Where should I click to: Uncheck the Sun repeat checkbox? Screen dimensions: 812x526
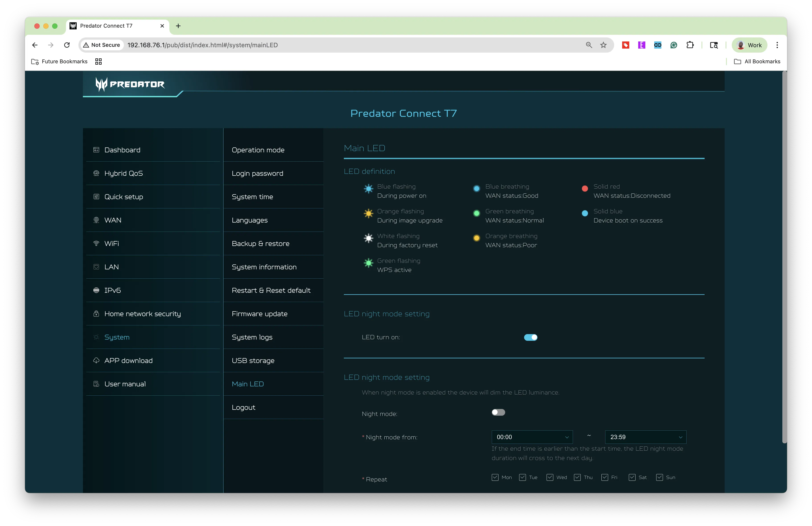pos(660,477)
